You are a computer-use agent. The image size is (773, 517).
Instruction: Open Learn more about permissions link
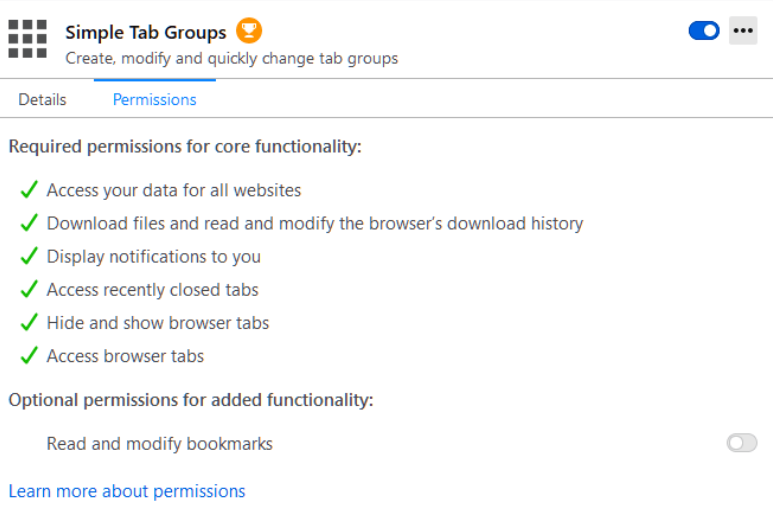pos(127,491)
